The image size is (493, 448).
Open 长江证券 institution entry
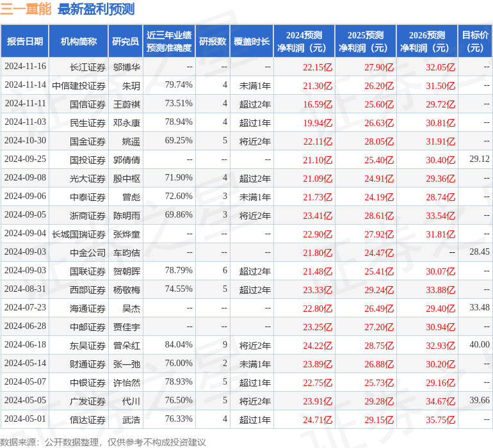[88, 67]
